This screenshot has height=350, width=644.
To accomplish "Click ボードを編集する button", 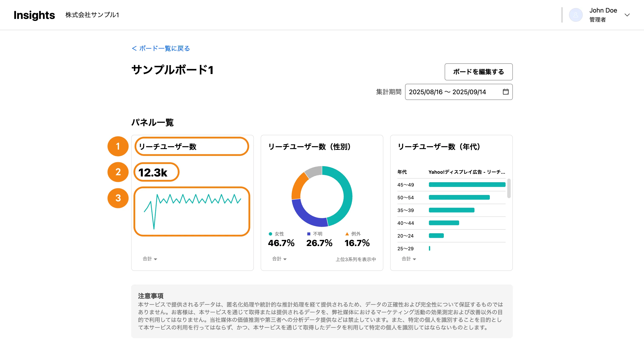I will point(478,72).
